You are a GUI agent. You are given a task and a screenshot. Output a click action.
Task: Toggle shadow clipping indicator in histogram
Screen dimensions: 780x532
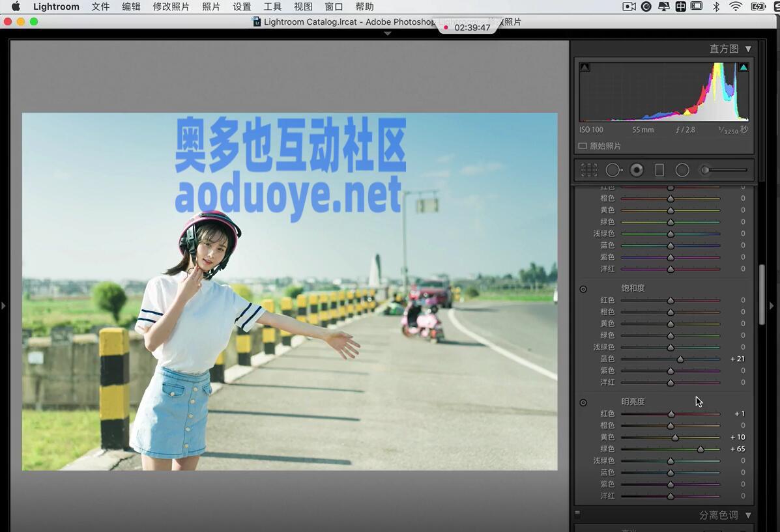point(585,67)
